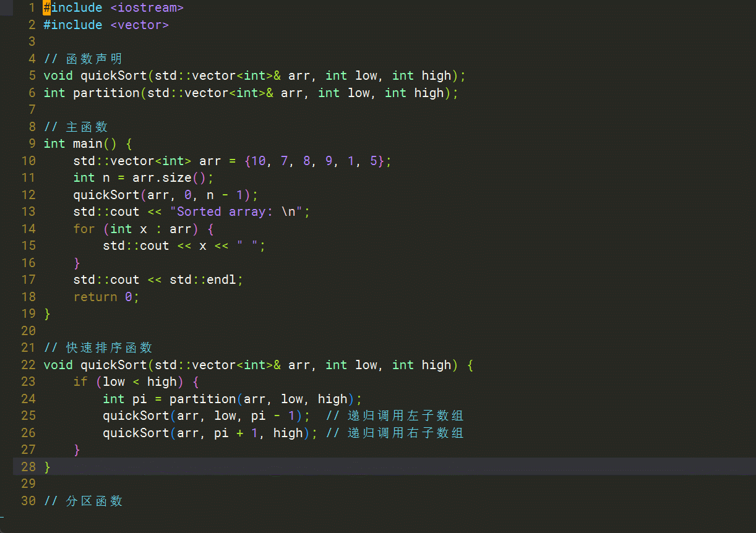756x533 pixels.
Task: Click line number 5 in gutter
Action: click(32, 76)
